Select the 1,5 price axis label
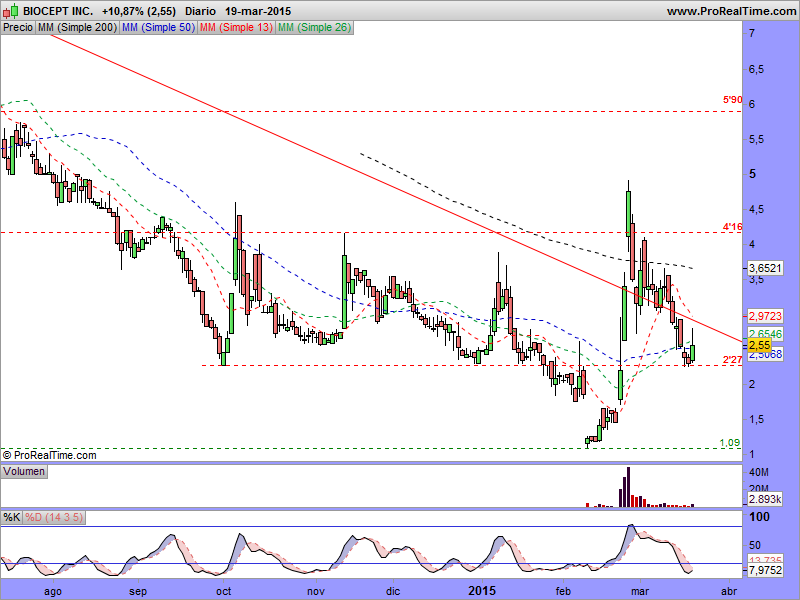 pos(756,419)
